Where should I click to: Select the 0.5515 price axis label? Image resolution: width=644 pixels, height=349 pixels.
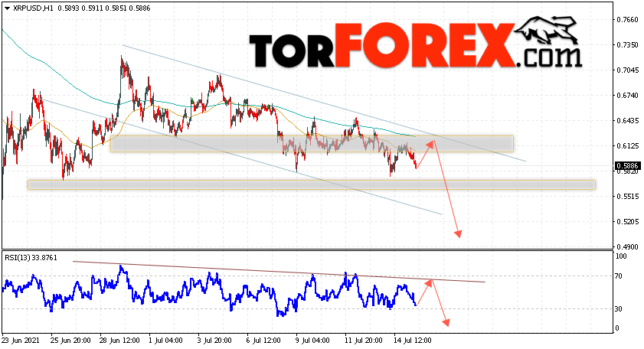[628, 196]
